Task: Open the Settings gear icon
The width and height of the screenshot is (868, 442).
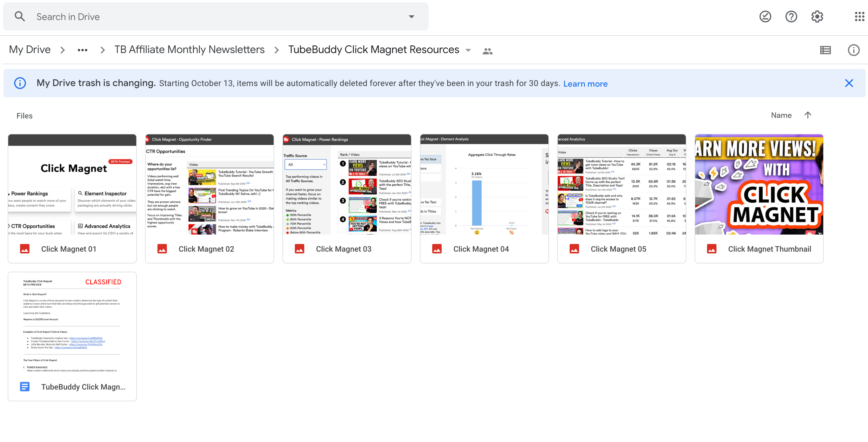Action: pos(817,17)
